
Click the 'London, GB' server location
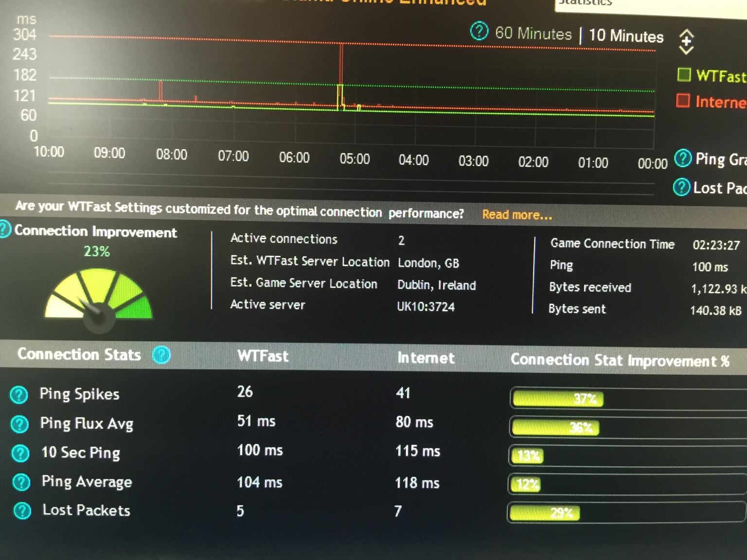pos(428,263)
